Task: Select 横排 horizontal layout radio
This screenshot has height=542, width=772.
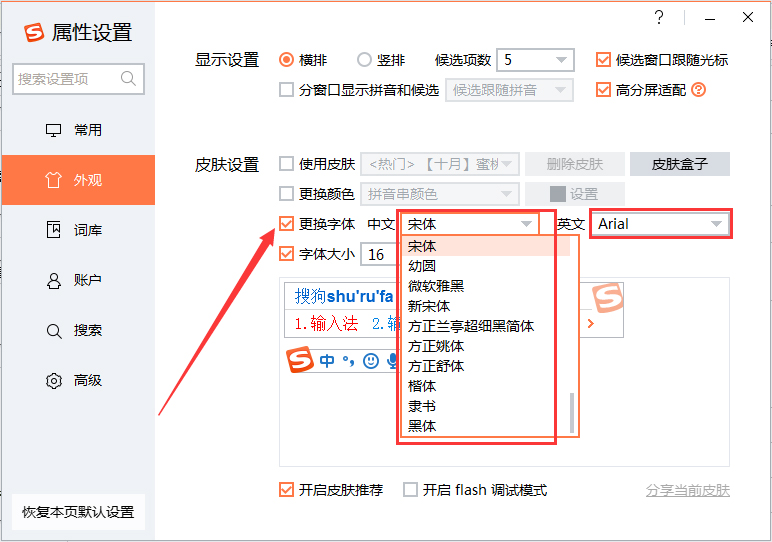Action: (287, 60)
